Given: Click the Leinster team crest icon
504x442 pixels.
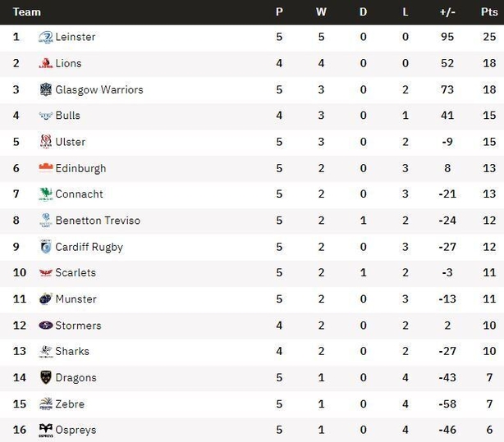Looking at the screenshot, I should (x=46, y=37).
